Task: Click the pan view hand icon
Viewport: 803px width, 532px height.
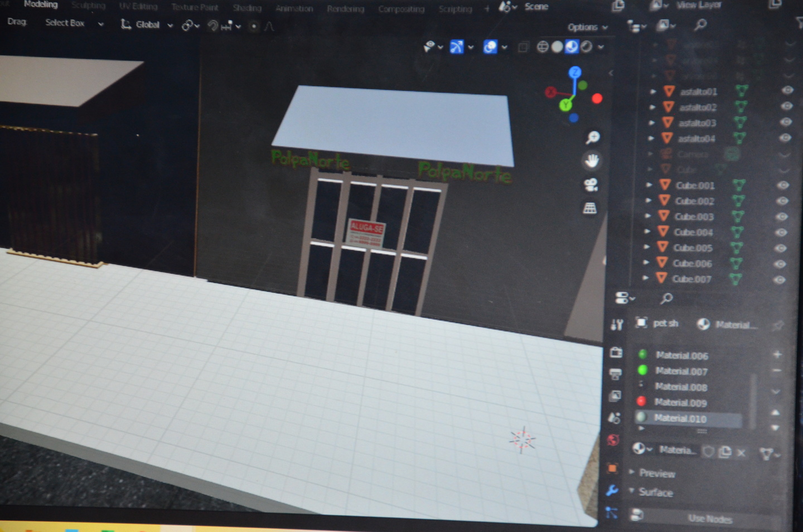Action: (591, 161)
